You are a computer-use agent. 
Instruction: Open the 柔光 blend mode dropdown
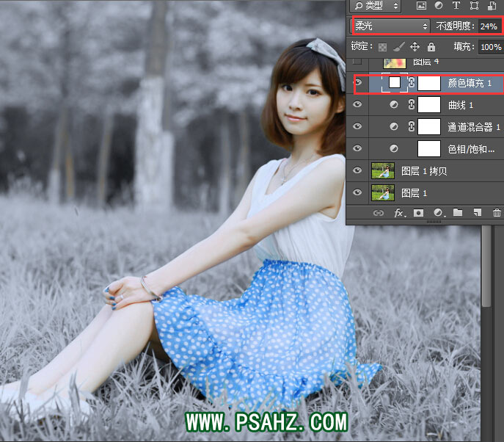click(x=391, y=26)
